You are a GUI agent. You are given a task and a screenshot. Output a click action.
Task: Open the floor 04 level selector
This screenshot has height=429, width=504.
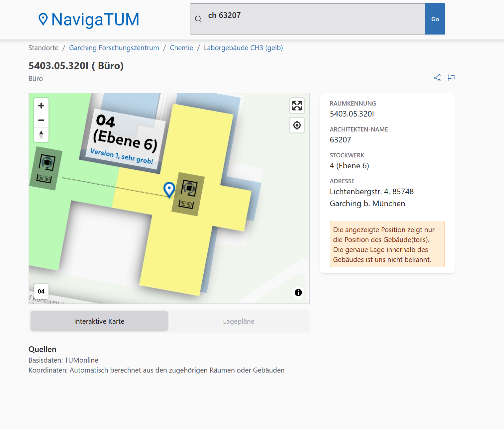(41, 291)
